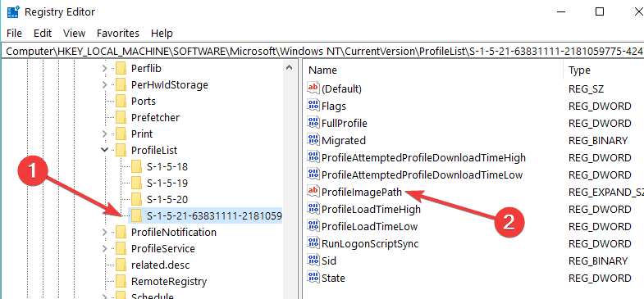Select the State value name

point(333,279)
